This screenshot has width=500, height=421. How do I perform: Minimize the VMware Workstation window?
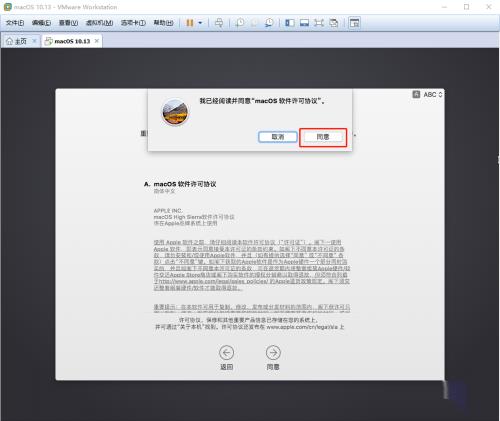point(444,7)
